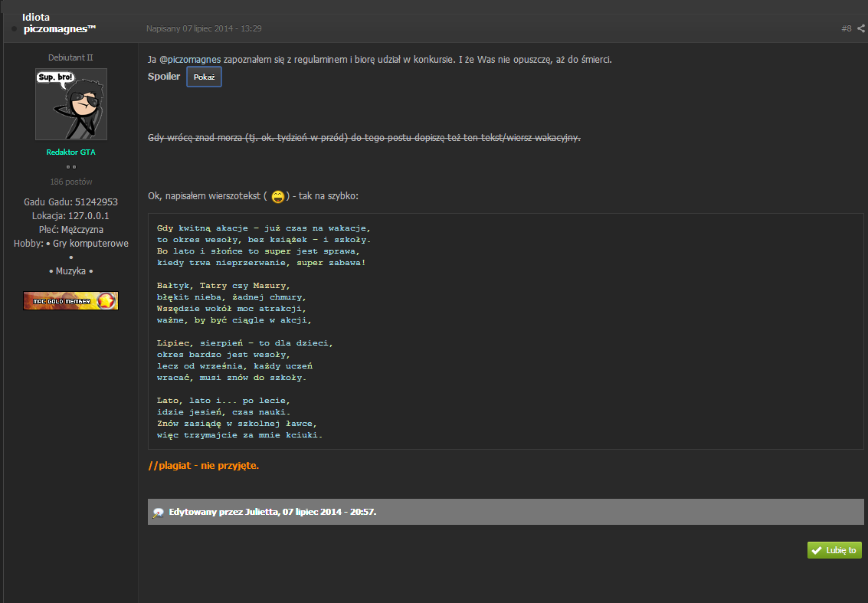Screen dimensions: 868x603
Task: Click the Płeć: Mężczyzna entry
Action: pos(70,230)
